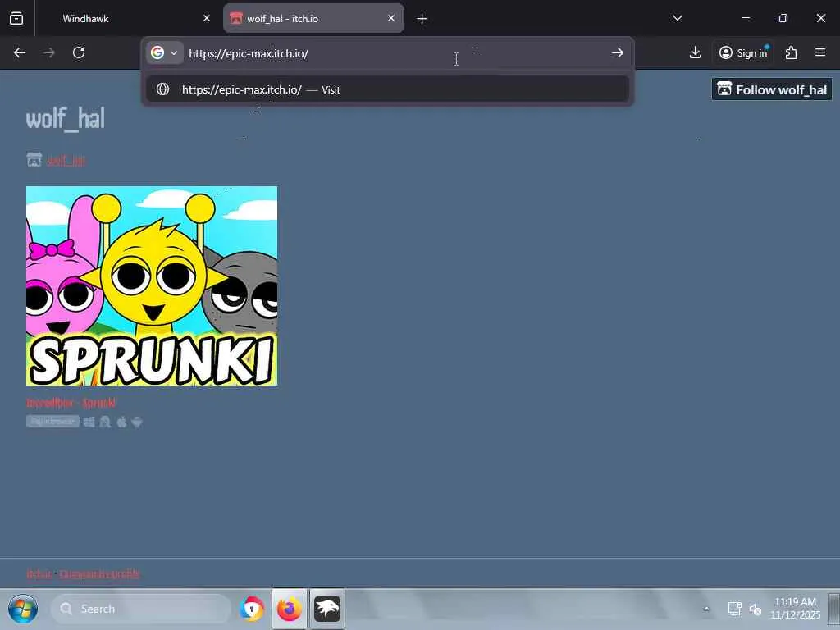Open the Extensions puzzle icon

(x=792, y=52)
